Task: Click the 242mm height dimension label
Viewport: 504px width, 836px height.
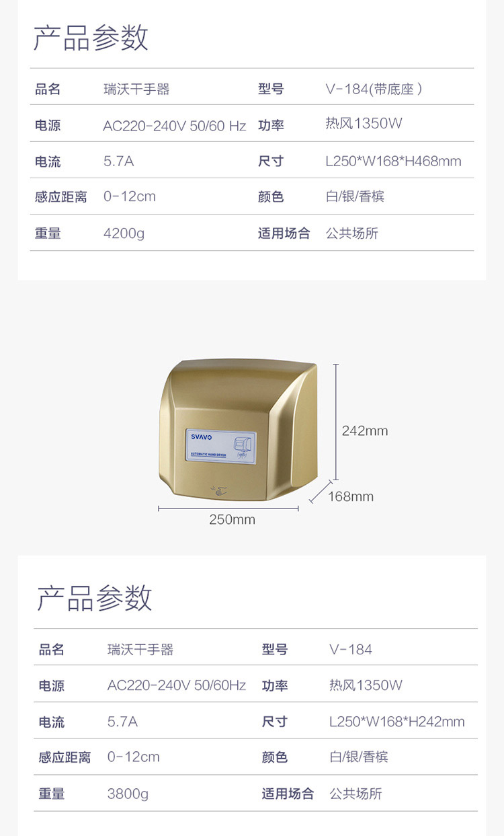Action: [365, 431]
